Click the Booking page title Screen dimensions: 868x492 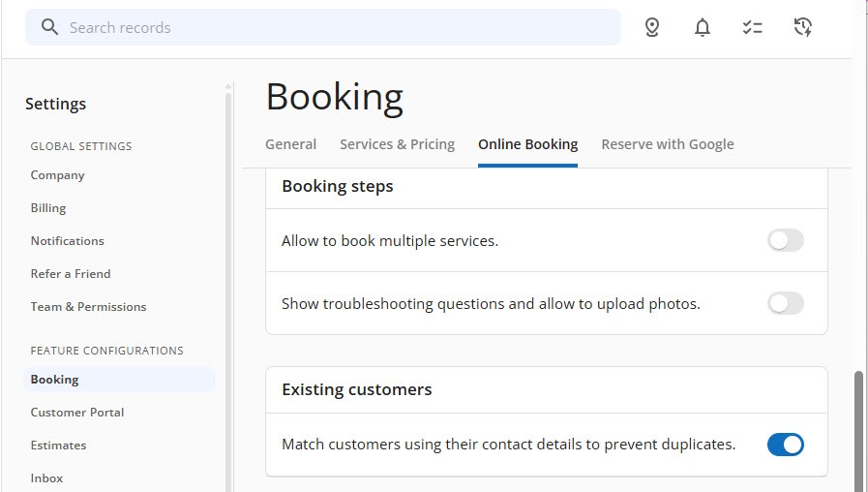(335, 98)
